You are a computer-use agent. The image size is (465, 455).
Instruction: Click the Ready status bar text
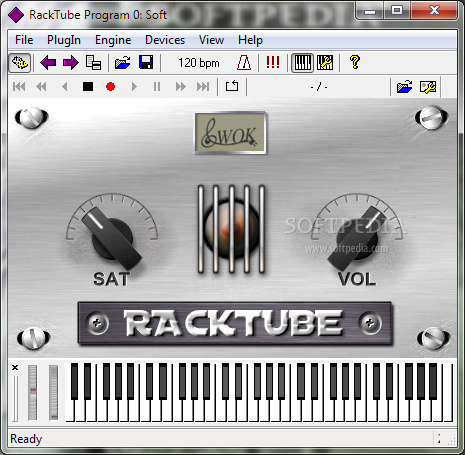coord(26,439)
